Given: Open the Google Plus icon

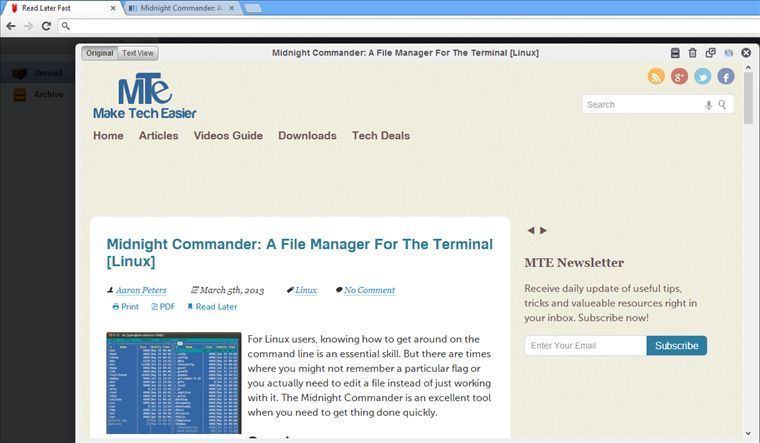Looking at the screenshot, I should click(679, 76).
